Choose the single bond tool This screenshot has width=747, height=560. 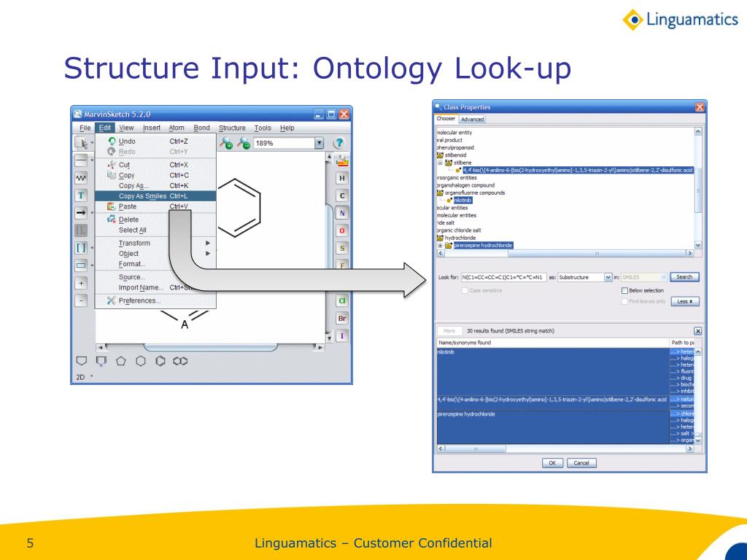[x=81, y=160]
